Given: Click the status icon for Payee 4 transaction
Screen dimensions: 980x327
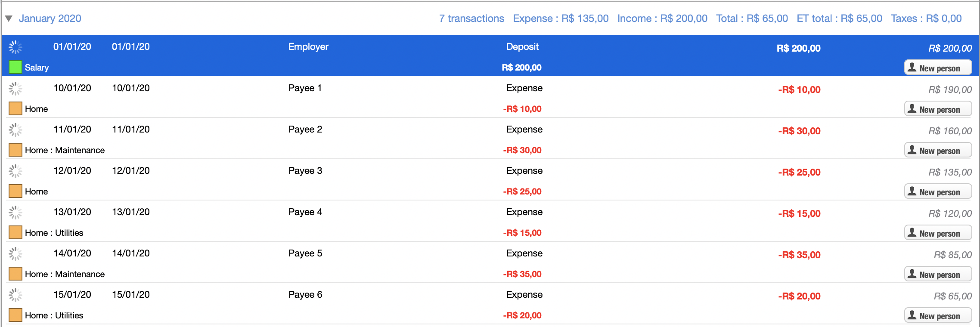Looking at the screenshot, I should (16, 213).
